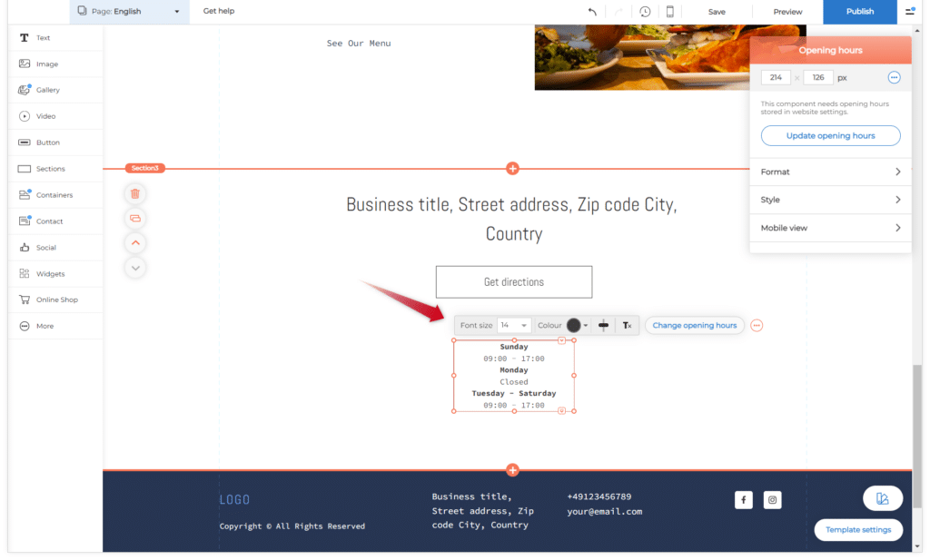Click the Get directions button
930x560 pixels.
(514, 282)
